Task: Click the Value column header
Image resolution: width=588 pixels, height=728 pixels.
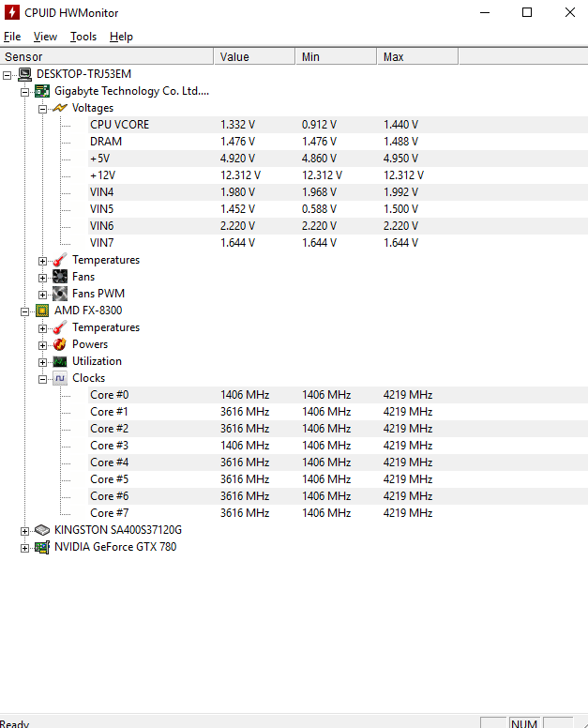Action: pos(254,56)
